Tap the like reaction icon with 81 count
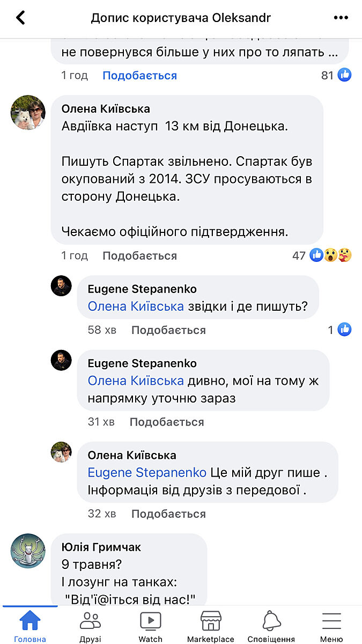Viewport: 362px width, 644px height. tap(344, 75)
